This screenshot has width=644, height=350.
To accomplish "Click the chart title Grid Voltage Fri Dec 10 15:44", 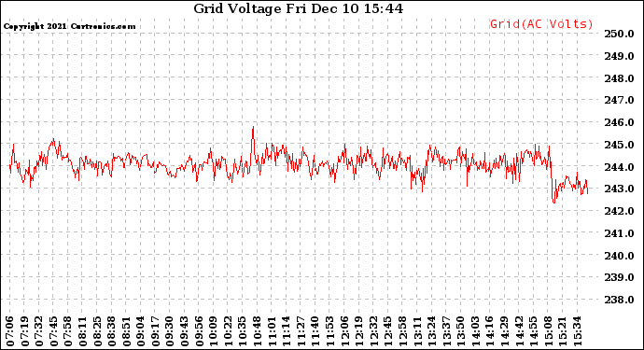I will pyautogui.click(x=298, y=8).
